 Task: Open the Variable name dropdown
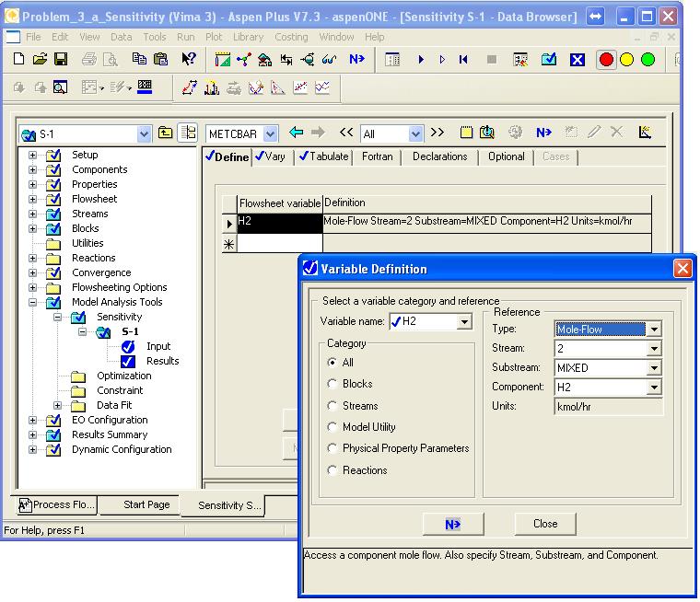[x=464, y=322]
